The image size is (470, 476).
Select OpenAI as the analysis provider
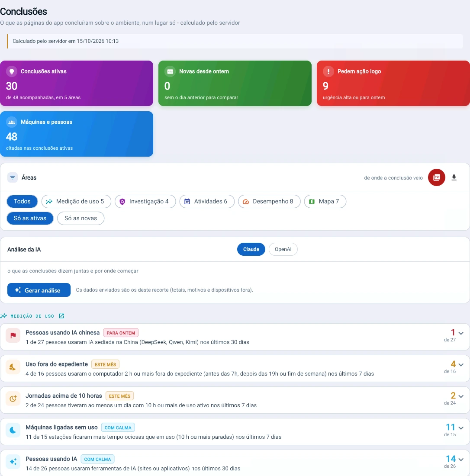point(283,249)
